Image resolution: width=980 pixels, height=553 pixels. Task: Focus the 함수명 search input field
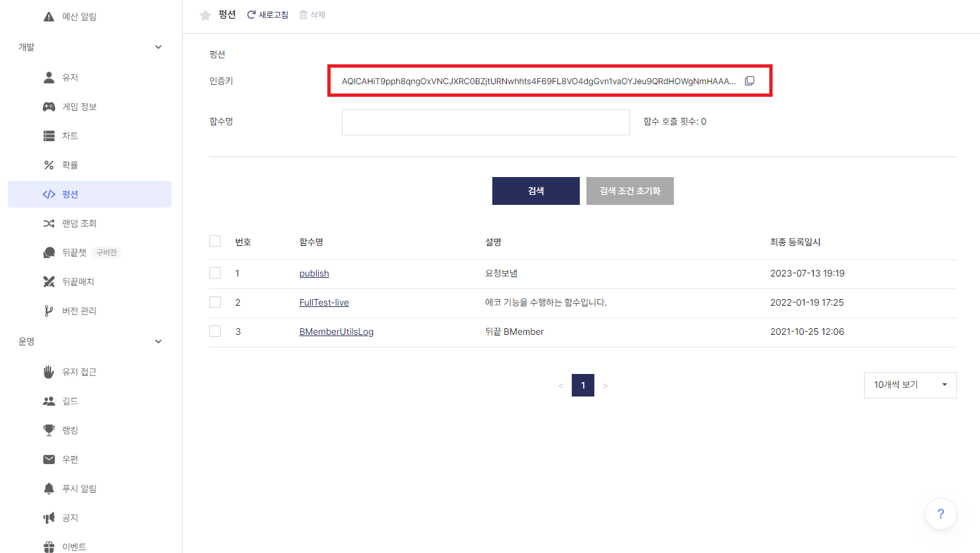(486, 122)
